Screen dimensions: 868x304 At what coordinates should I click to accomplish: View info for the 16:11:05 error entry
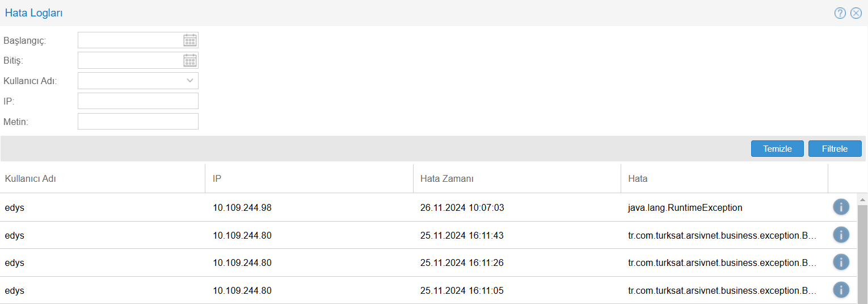(x=841, y=290)
